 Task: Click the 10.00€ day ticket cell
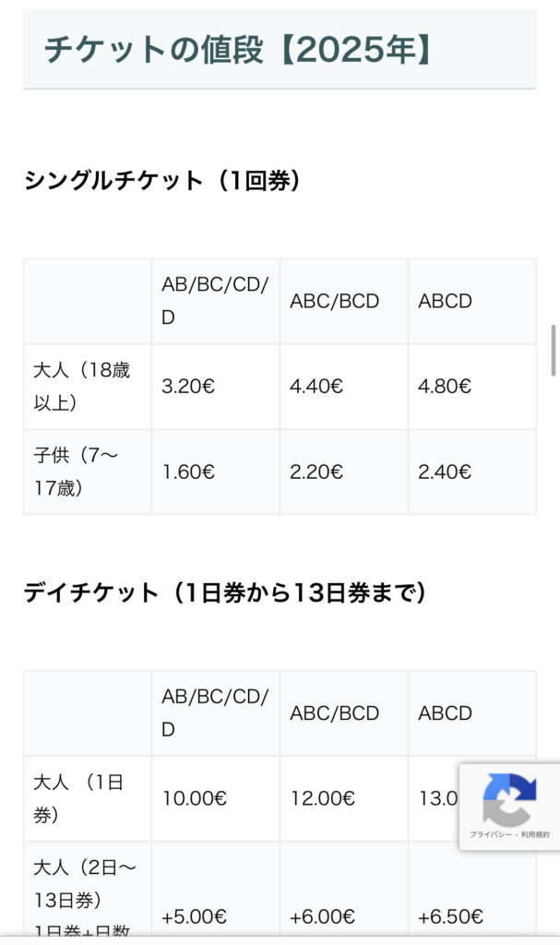click(216, 798)
